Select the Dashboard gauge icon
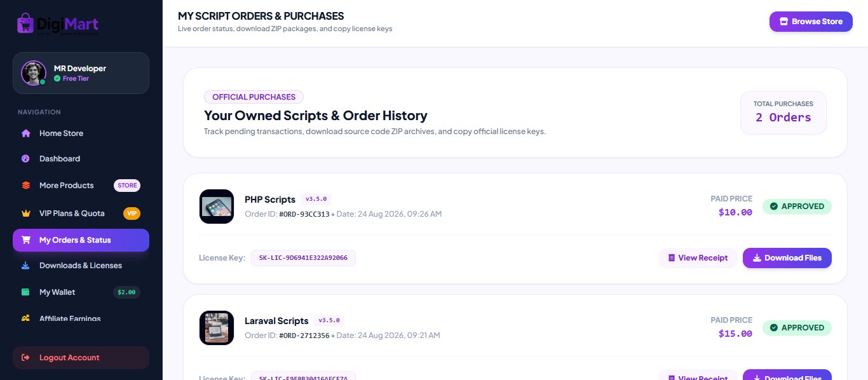 26,159
